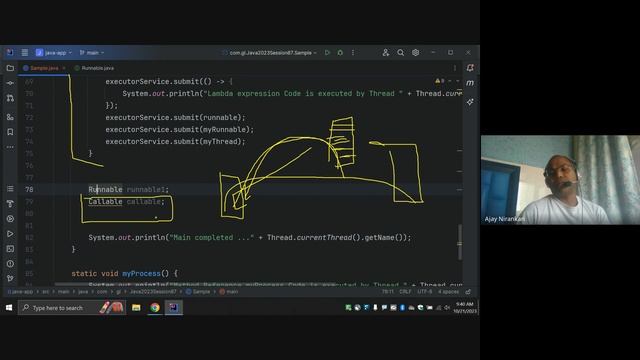
Task: Click the warnings indicator in editor corner
Action: [x=440, y=81]
